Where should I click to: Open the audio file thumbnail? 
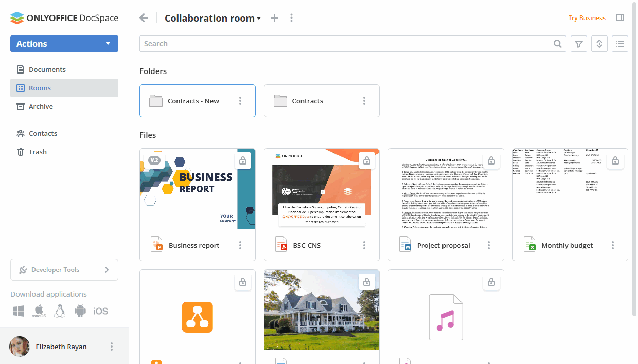coord(446,317)
